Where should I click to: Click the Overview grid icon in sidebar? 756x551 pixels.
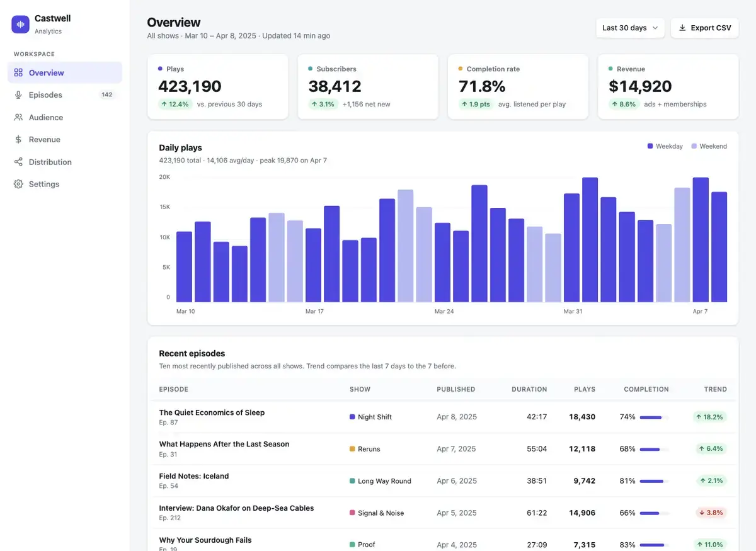tap(18, 72)
